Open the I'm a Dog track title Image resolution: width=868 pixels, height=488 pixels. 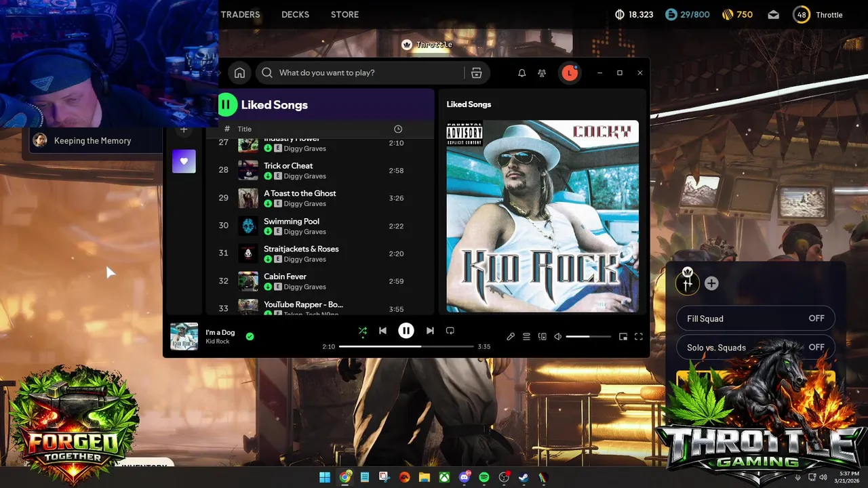(220, 332)
